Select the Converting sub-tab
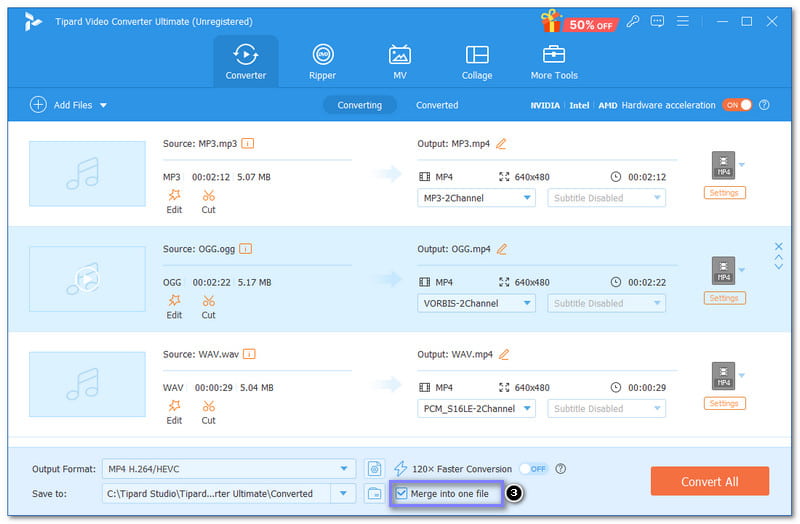 coord(360,105)
